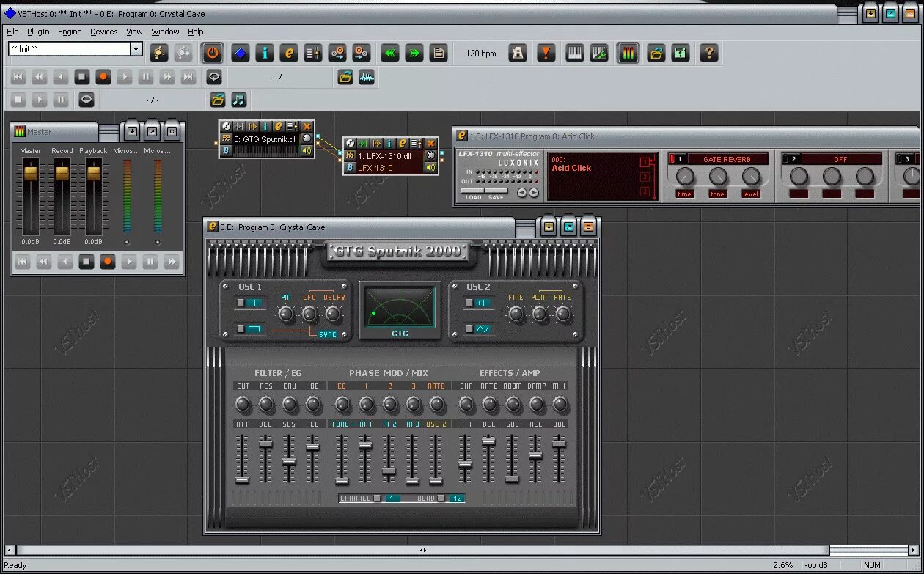Screen dimensions: 924x574
Task: Click the Master volume fader handle
Action: click(31, 172)
